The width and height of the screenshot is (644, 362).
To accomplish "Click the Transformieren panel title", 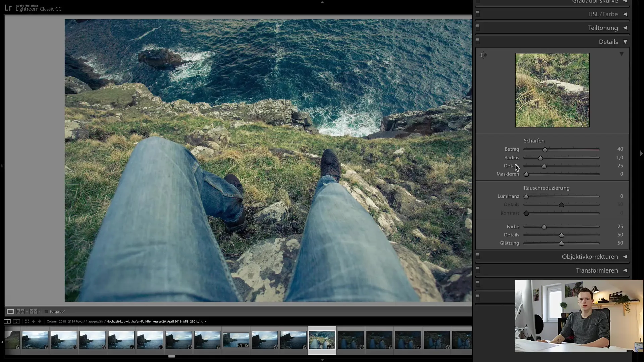I will (597, 270).
